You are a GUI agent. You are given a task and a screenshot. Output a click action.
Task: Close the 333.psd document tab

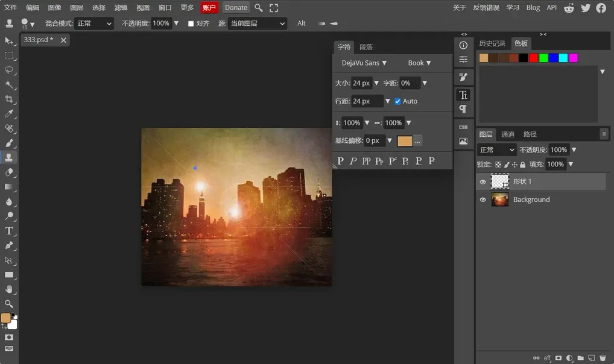(x=63, y=40)
